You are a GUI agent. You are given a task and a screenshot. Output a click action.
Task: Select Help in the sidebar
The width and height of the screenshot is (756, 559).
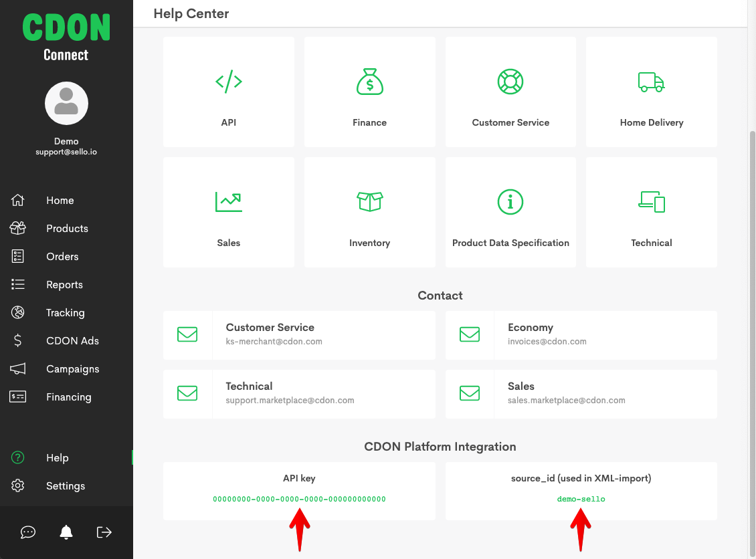click(x=58, y=458)
